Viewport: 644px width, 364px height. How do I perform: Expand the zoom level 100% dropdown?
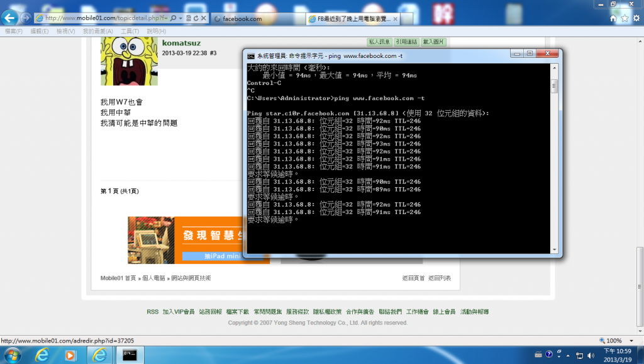pos(631,341)
